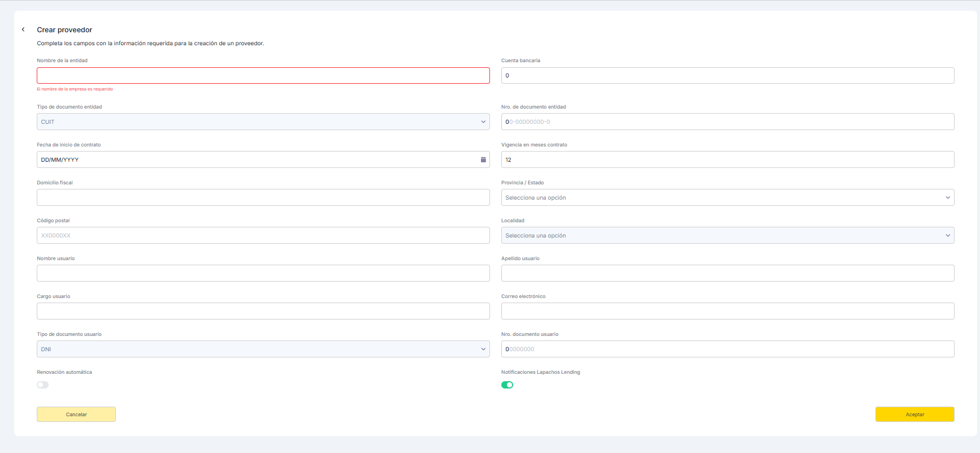The width and height of the screenshot is (980, 453).
Task: Click the Apellido usuario text field
Action: pyautogui.click(x=727, y=273)
